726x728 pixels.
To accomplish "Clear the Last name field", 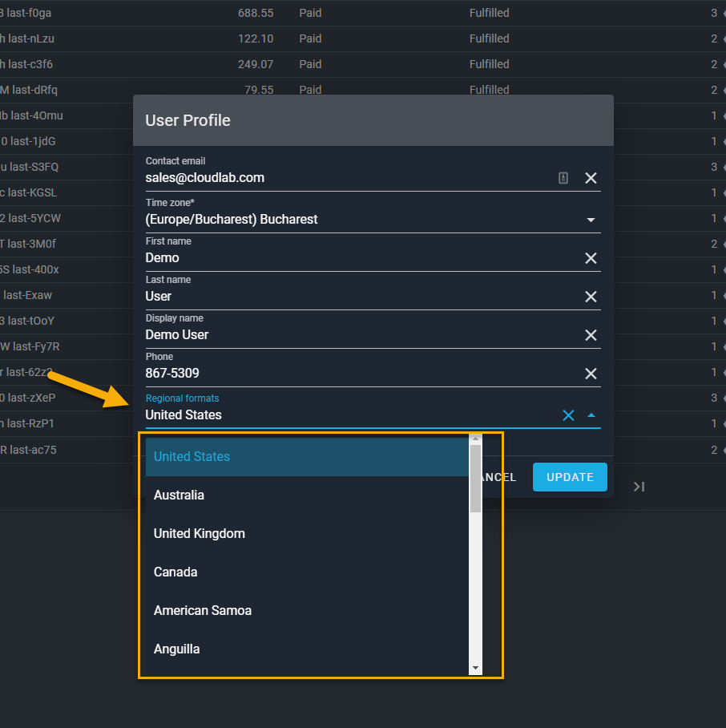I will tap(591, 297).
